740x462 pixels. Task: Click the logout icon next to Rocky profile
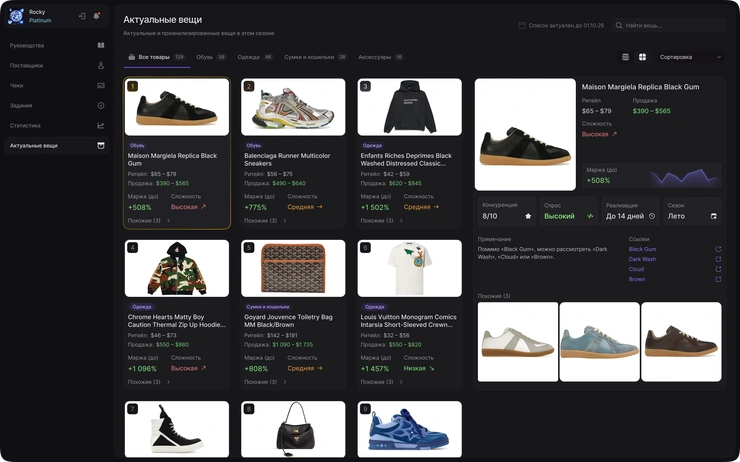click(82, 16)
